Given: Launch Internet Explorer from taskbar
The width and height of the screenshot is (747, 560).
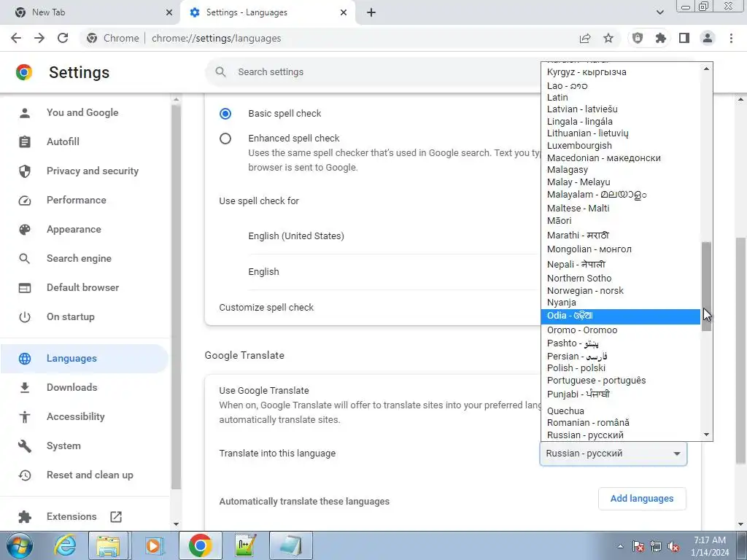Looking at the screenshot, I should click(x=64, y=545).
